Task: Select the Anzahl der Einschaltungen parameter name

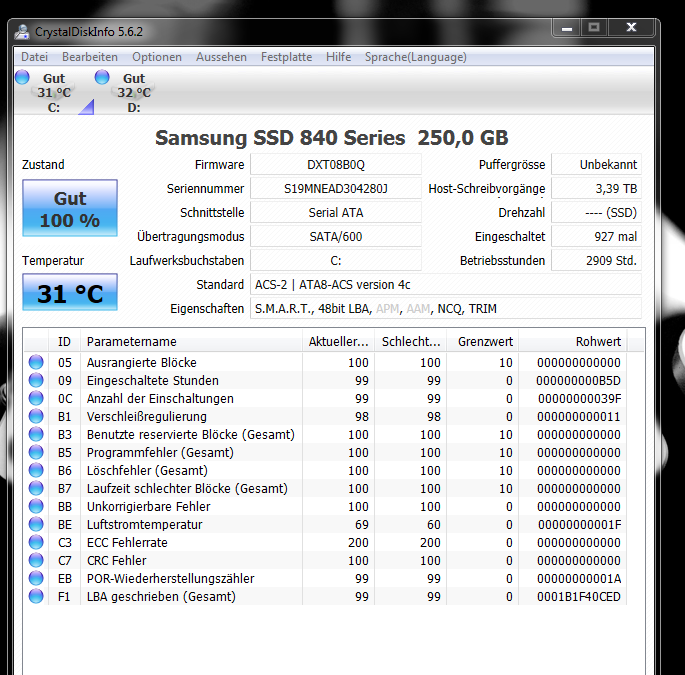Action: tap(160, 398)
